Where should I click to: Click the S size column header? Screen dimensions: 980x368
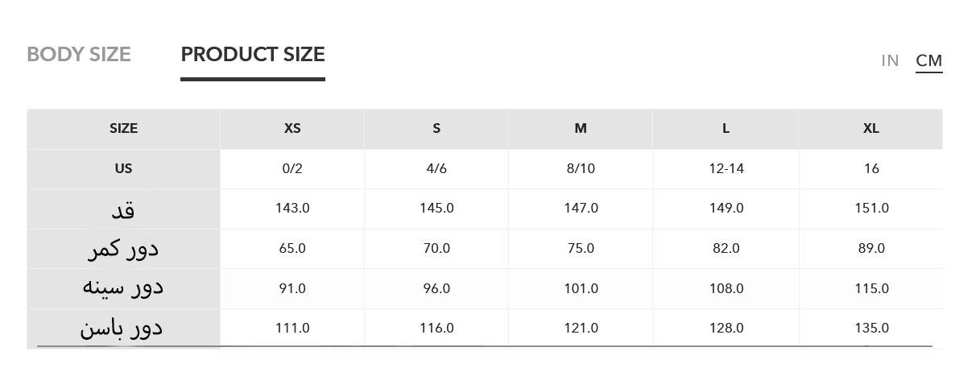tap(436, 129)
